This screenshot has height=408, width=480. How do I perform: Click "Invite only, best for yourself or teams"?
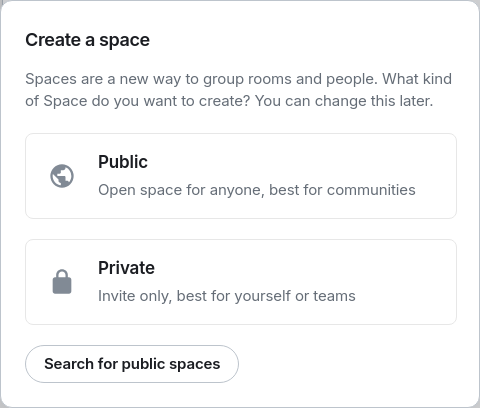click(x=227, y=296)
